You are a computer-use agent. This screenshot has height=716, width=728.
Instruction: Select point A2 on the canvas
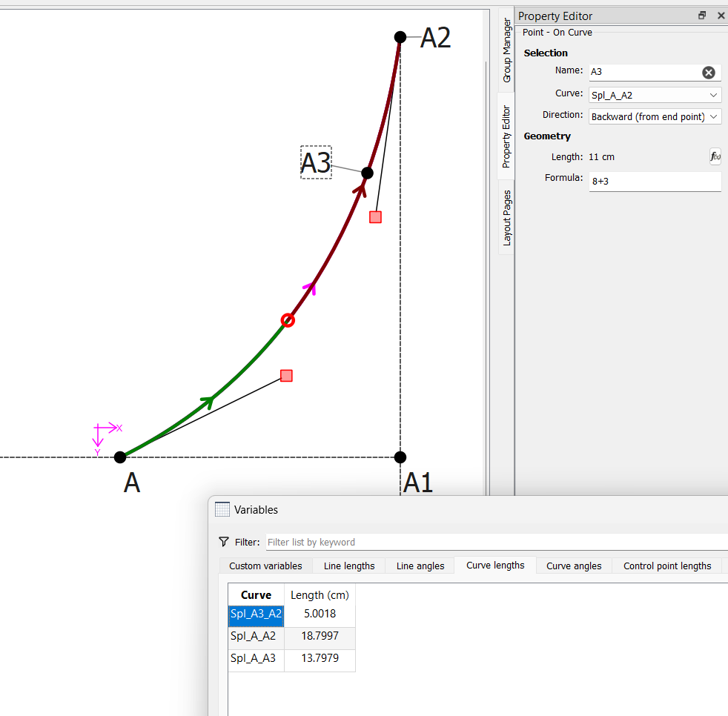(400, 37)
